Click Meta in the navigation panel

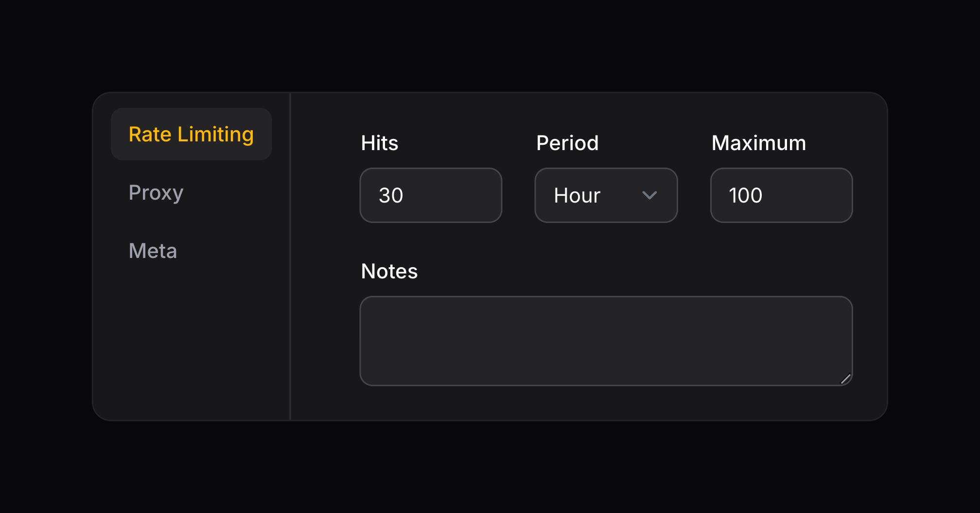point(153,251)
